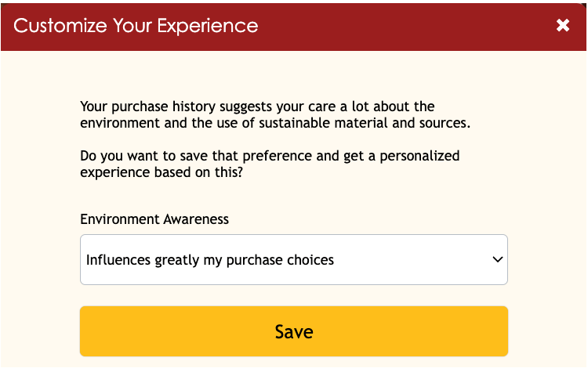Image resolution: width=588 pixels, height=372 pixels.
Task: Show choices for Environment Awareness select
Action: click(293, 259)
